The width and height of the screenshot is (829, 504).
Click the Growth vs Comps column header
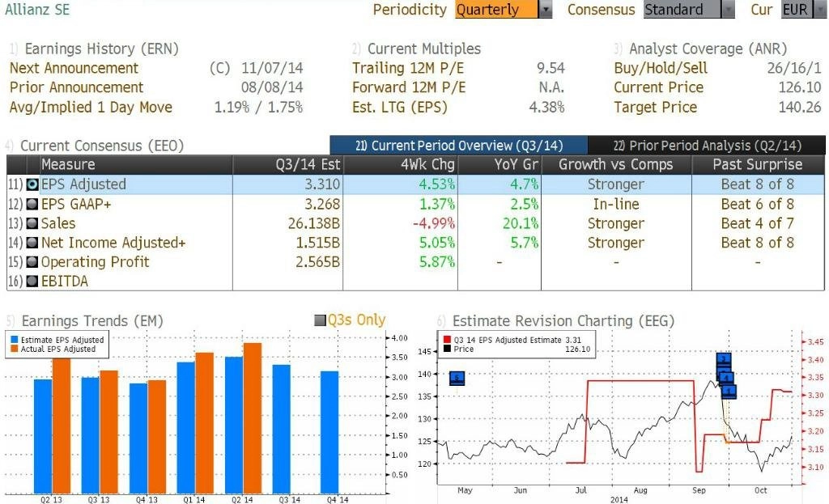(x=616, y=164)
